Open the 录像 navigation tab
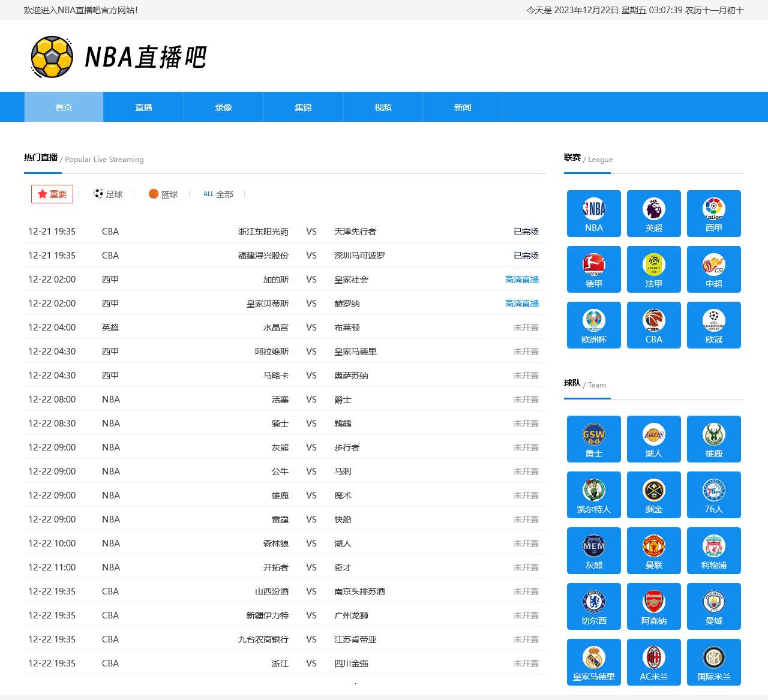Screen dimensions: 768x700 [223, 107]
